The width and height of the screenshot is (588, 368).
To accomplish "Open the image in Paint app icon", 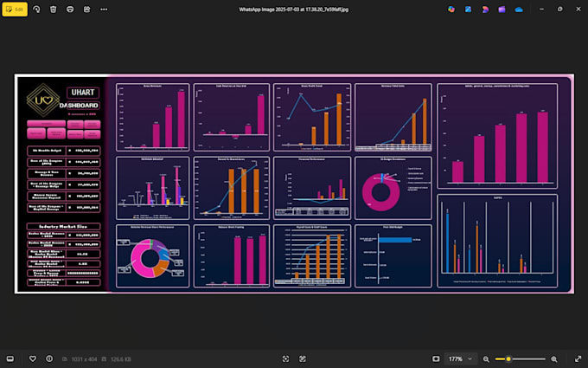I will click(x=468, y=10).
